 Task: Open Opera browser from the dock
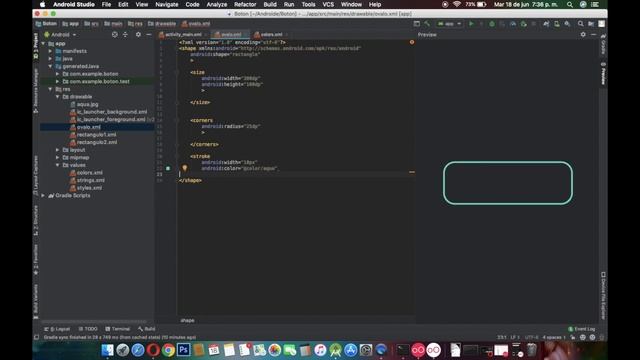pyautogui.click(x=153, y=350)
